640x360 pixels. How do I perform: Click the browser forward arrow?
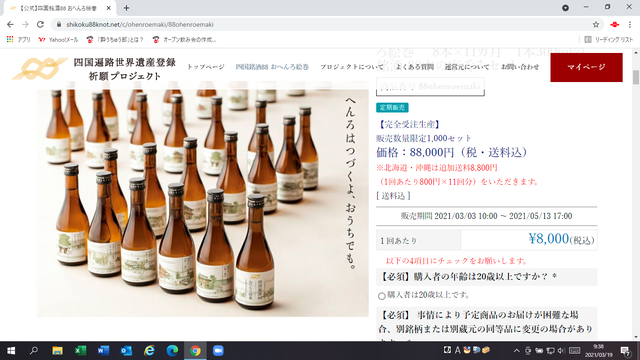[25, 24]
